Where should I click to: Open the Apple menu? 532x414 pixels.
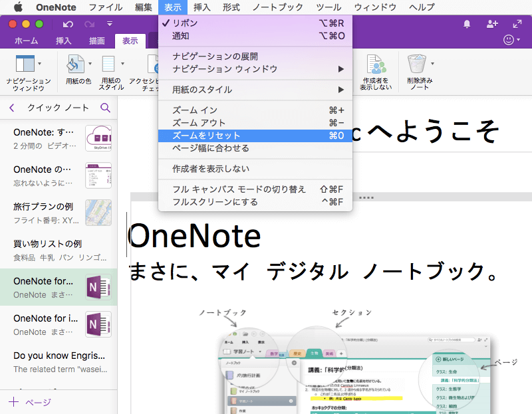point(19,7)
